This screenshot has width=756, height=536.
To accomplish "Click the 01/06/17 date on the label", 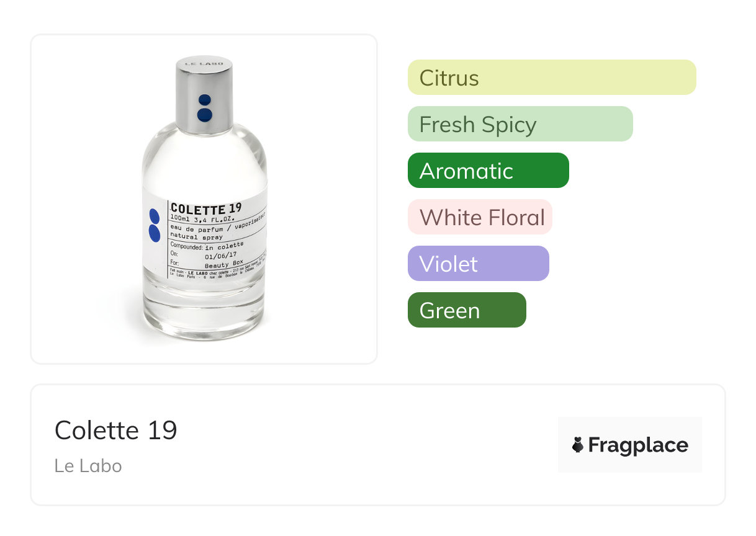I will click(222, 254).
